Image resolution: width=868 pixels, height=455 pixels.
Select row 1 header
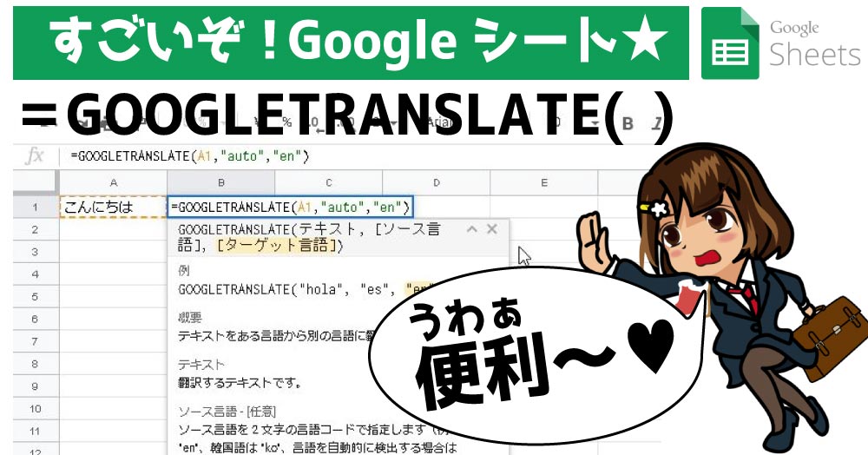click(36, 207)
